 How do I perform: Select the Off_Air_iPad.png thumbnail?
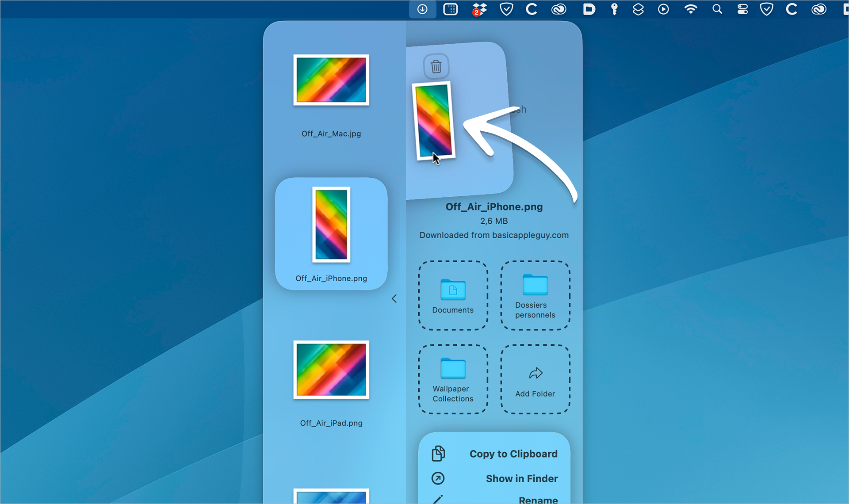tap(331, 370)
